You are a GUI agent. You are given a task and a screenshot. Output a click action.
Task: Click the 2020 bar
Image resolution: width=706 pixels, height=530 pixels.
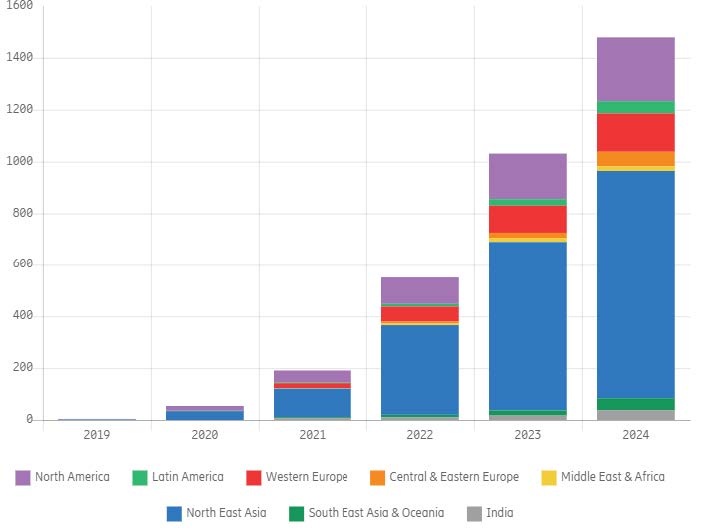204,414
